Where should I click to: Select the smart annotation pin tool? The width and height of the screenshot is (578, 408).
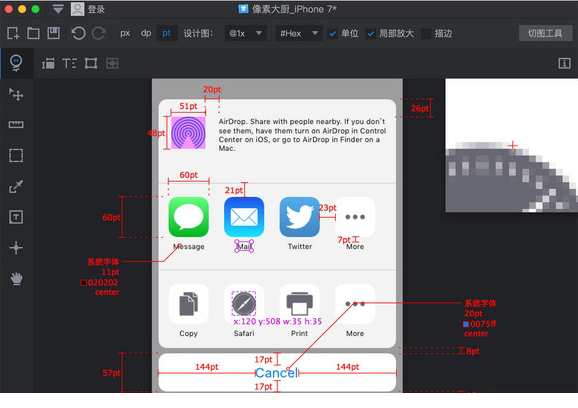[x=16, y=63]
